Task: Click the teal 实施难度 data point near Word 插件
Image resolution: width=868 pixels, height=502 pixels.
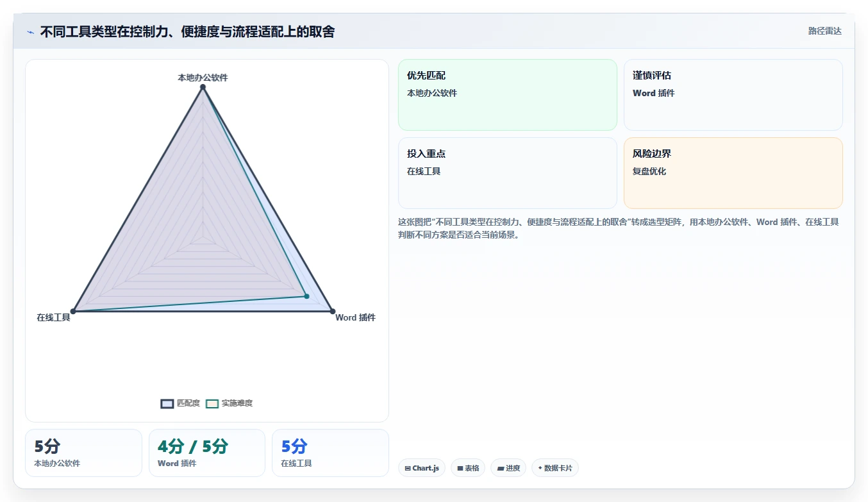Action: coord(306,296)
